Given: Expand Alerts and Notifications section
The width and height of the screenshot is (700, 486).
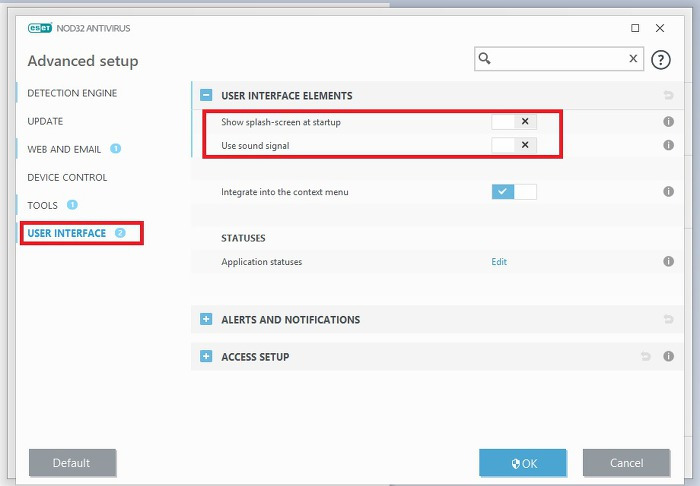Looking at the screenshot, I should 206,319.
